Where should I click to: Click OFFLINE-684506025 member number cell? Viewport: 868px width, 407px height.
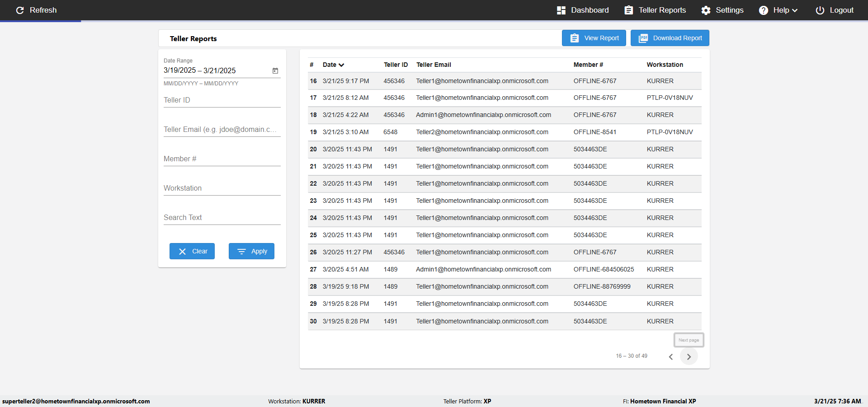[604, 269]
